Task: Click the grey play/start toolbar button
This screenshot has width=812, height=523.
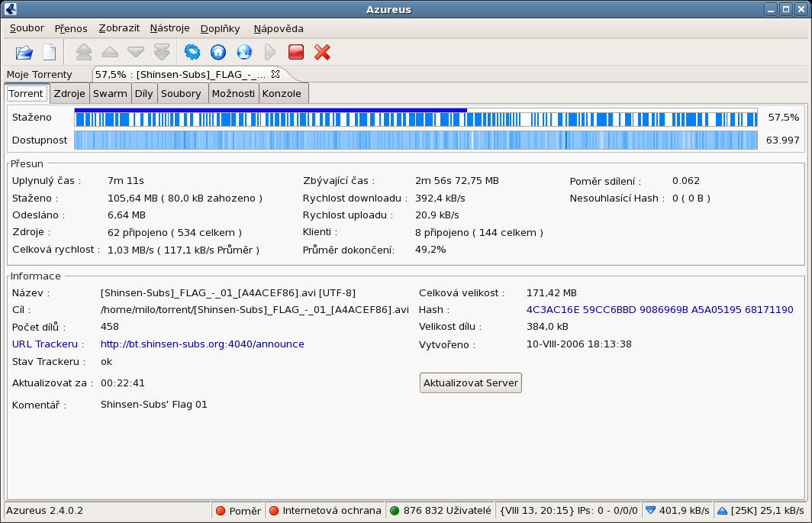Action: [270, 53]
